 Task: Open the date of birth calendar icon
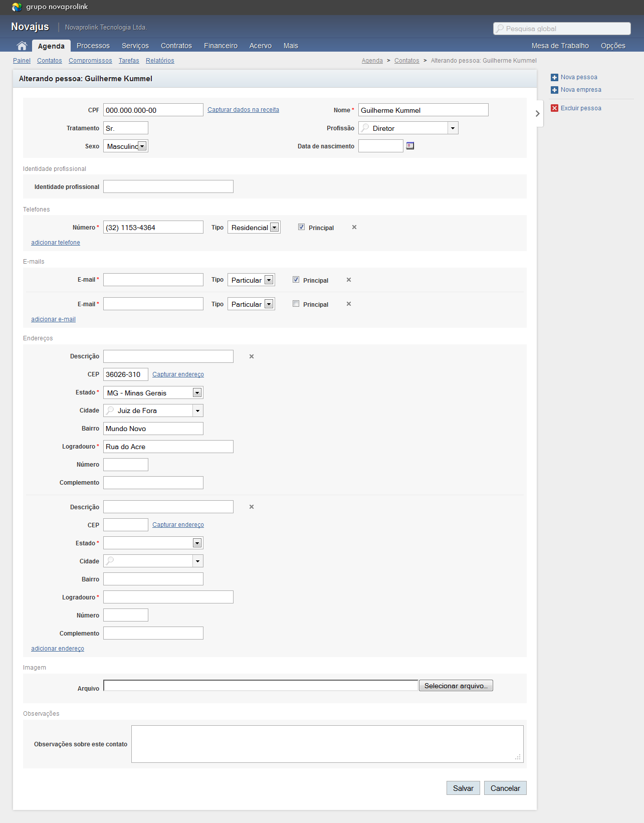pyautogui.click(x=410, y=146)
